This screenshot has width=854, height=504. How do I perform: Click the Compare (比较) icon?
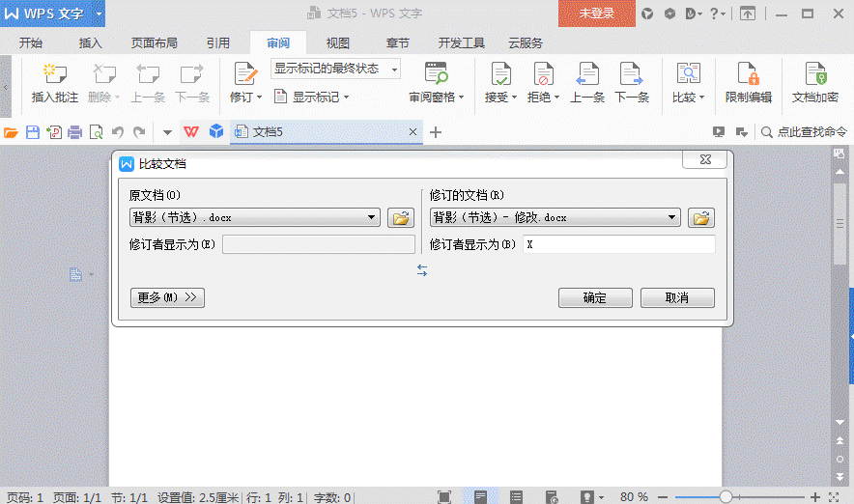[689, 73]
